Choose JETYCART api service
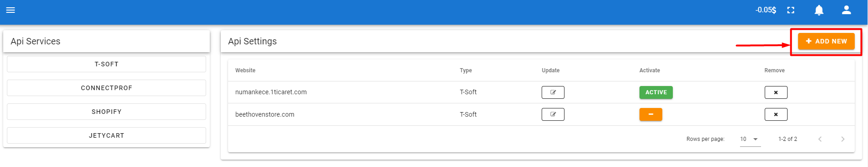This screenshot has width=868, height=167. point(107,135)
